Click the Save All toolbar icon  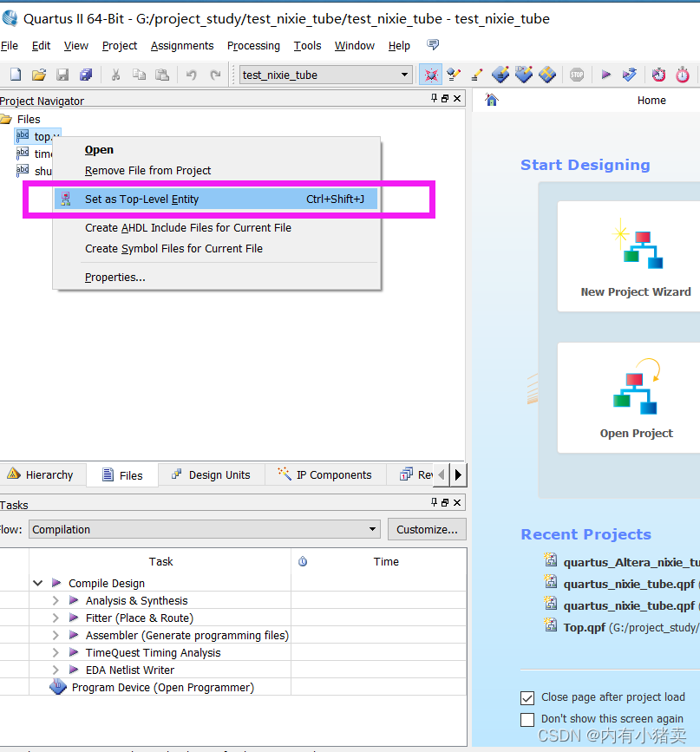point(86,75)
